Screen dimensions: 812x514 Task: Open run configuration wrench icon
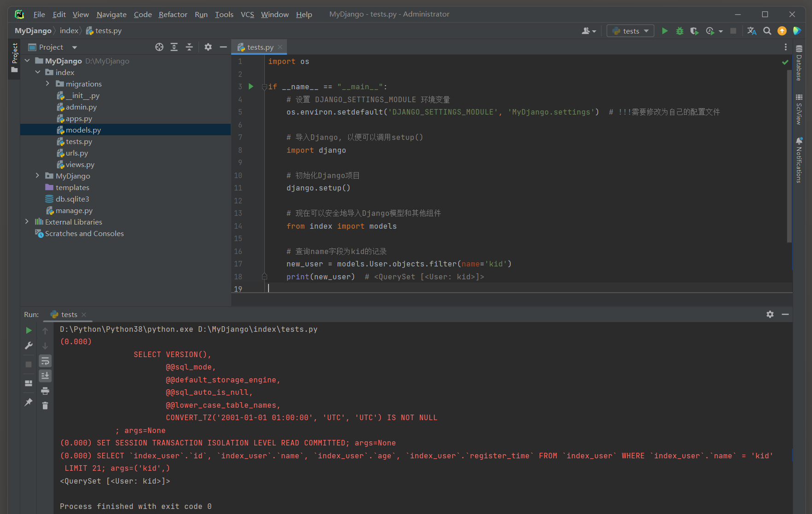point(29,346)
